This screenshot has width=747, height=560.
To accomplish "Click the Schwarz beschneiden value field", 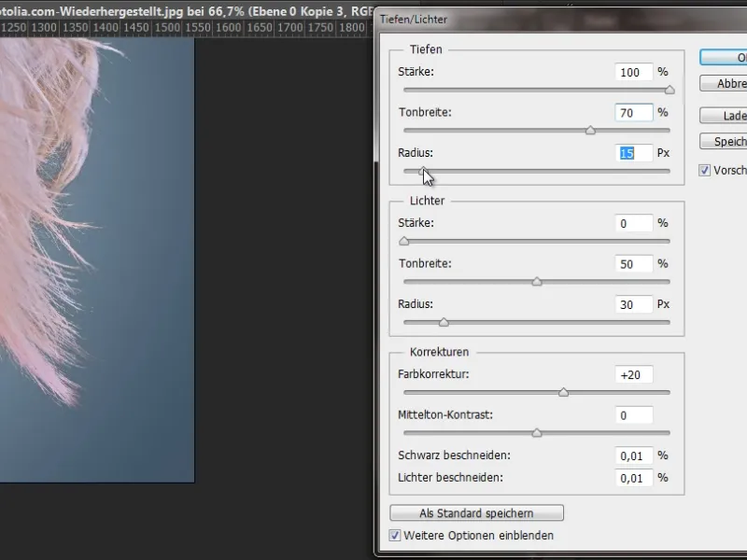I will (634, 455).
